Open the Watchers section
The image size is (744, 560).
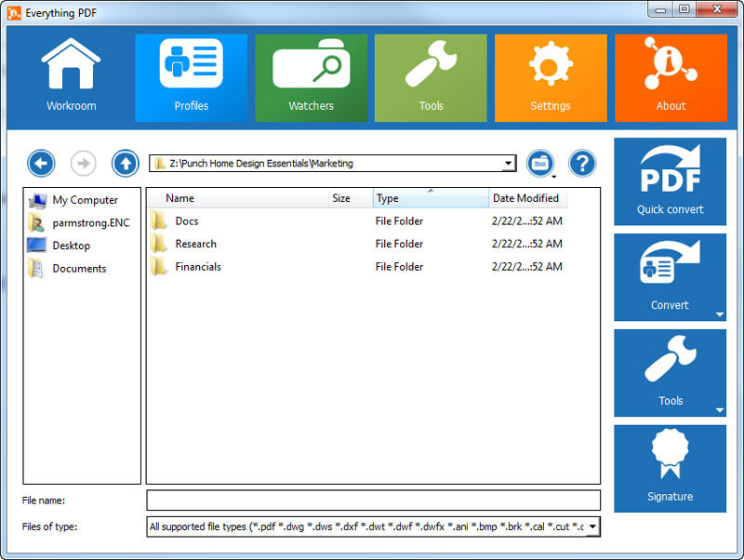(312, 78)
